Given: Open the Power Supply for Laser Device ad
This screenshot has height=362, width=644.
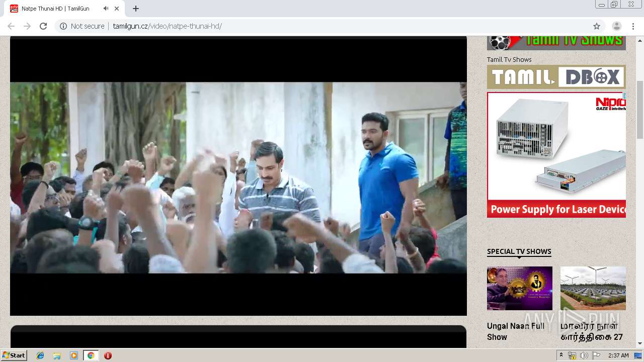Looking at the screenshot, I should pos(556,155).
